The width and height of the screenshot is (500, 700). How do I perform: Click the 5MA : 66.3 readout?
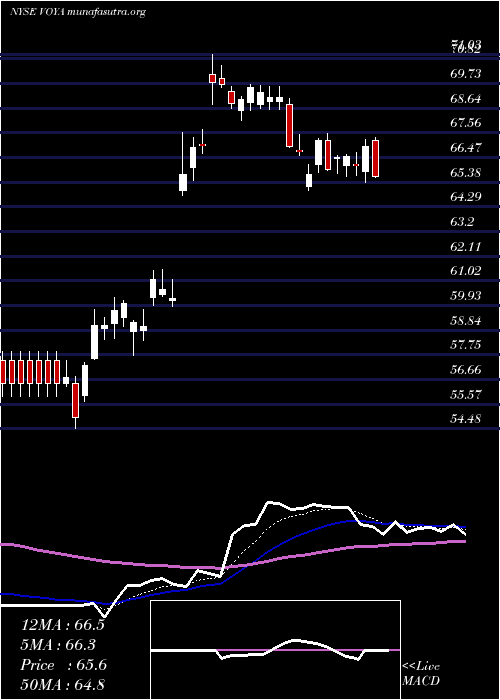[58, 645]
